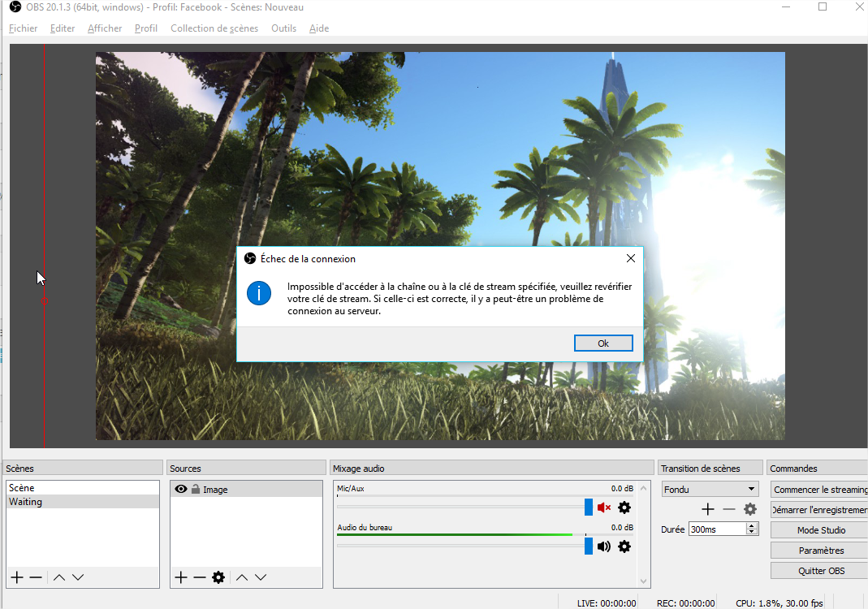
Task: Open the Outils menu
Action: click(x=284, y=28)
